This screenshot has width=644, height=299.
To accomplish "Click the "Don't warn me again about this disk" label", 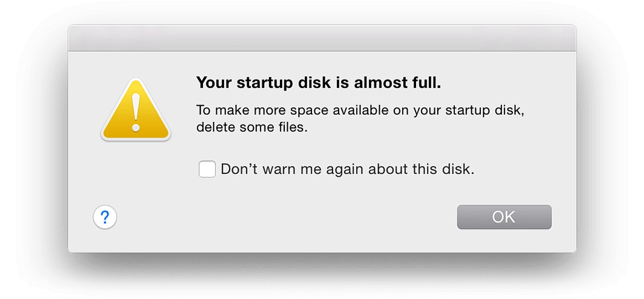I will tap(347, 169).
